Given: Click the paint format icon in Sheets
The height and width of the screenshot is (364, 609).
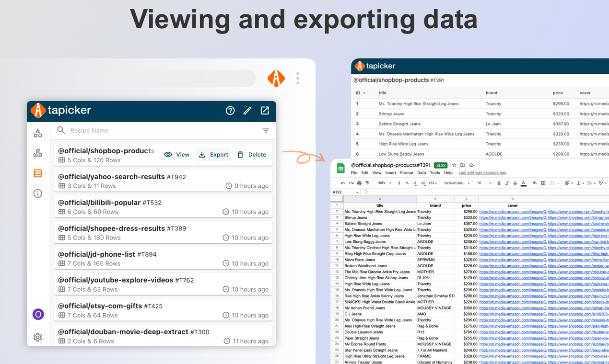Looking at the screenshot, I should (x=367, y=183).
